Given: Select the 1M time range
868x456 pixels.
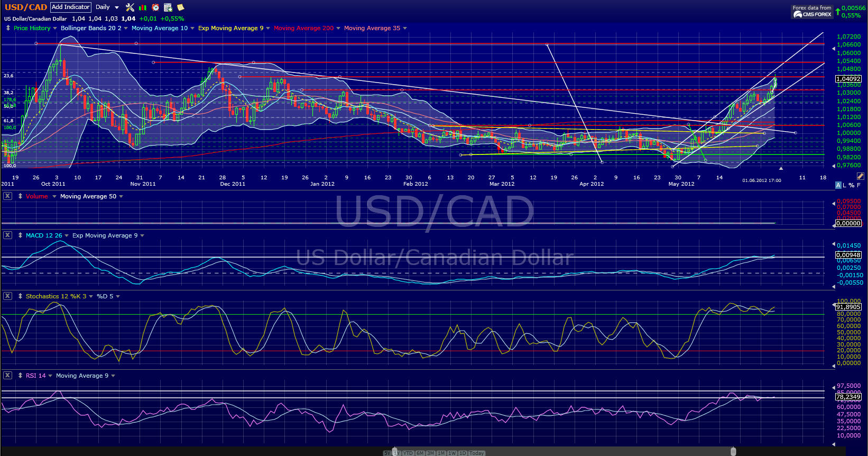Looking at the screenshot, I should pos(441,453).
